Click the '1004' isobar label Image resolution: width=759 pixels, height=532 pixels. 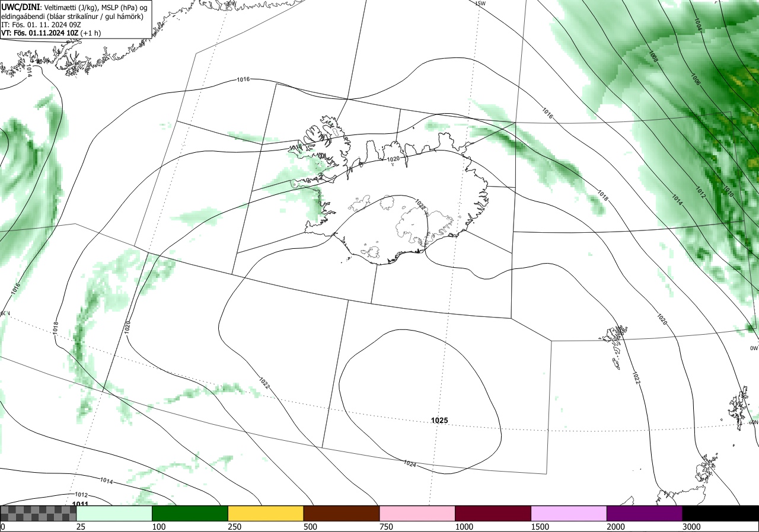pos(698,24)
